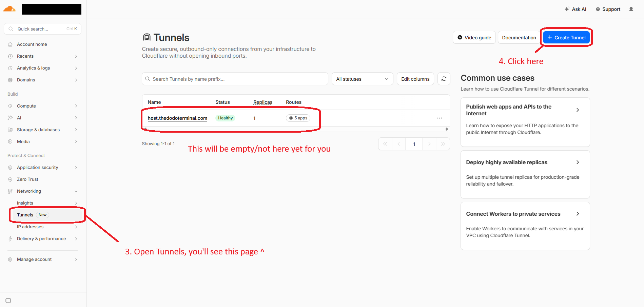Open the user profile icon
The width and height of the screenshot is (644, 307).
click(x=631, y=9)
